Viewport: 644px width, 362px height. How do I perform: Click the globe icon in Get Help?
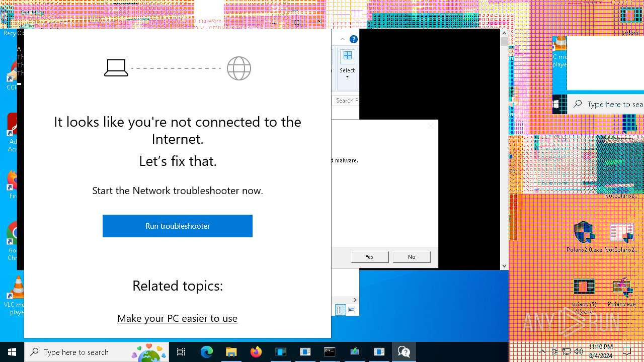coord(239,68)
